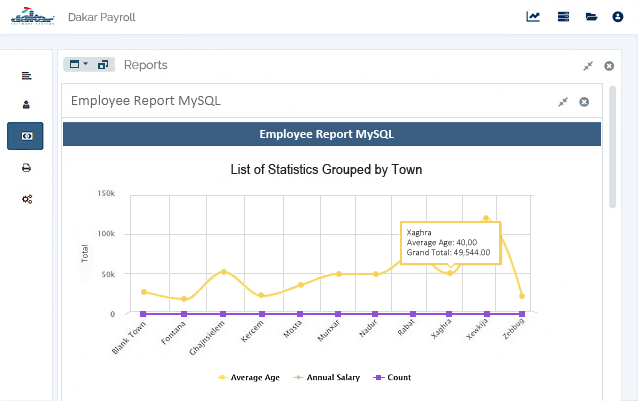Screen dimensions: 638x401
Task: Toggle the Annual Salary legend series
Action: tap(327, 377)
